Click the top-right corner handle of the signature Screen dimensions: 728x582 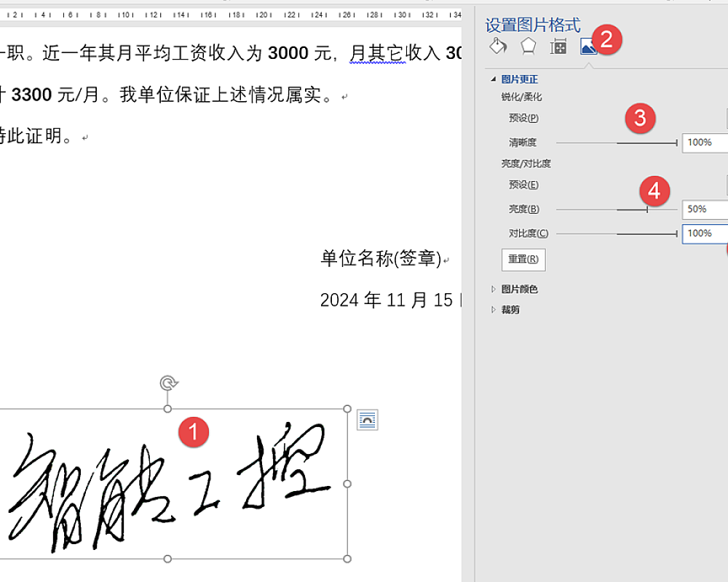(x=347, y=409)
